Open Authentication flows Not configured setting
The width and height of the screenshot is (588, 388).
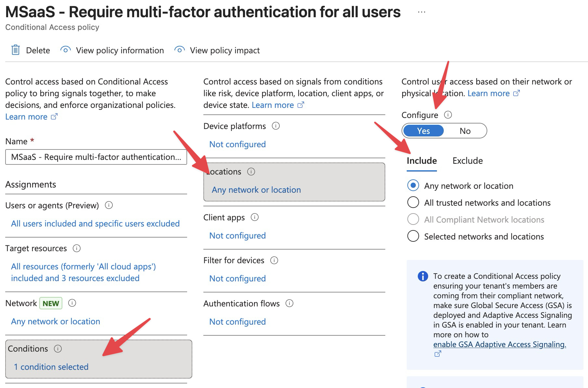click(x=237, y=322)
